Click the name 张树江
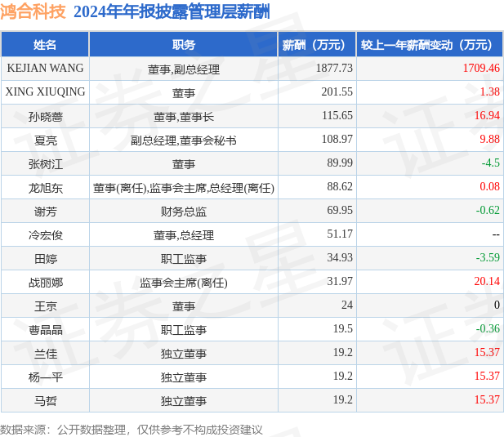This screenshot has height=437, width=504. tap(45, 164)
